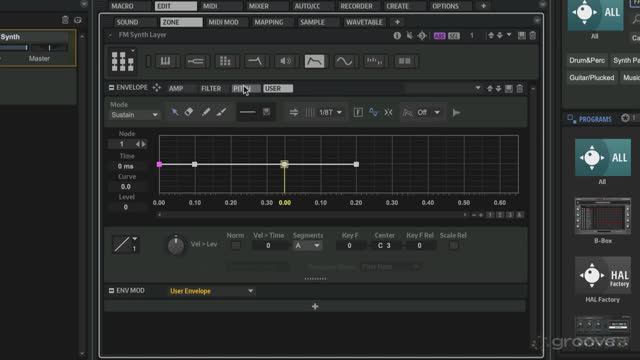Delete the FM Synth Layer preset
The width and height of the screenshot is (640, 360).
533,36
